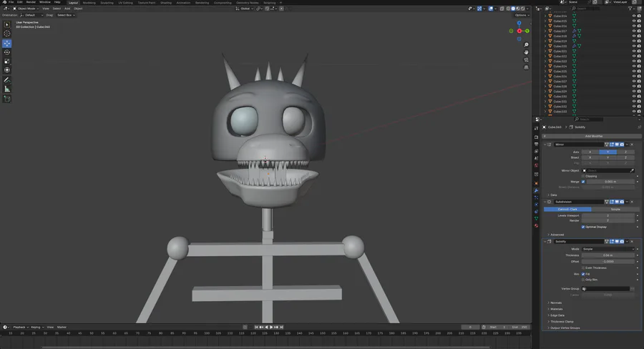Toggle Subdivision Optimal Display checkbox
Screen dimensions: 644x349
(583, 227)
